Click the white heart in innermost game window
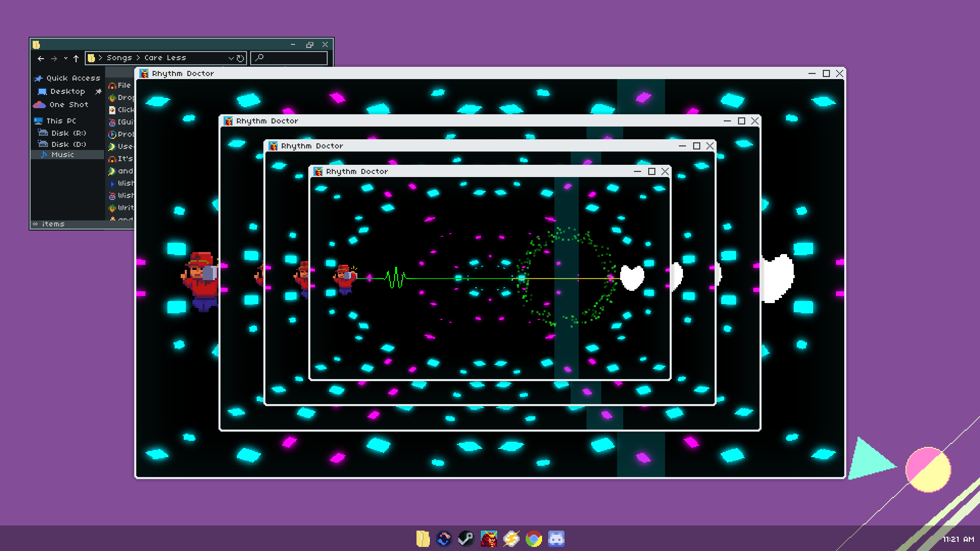Viewport: 980px width, 551px height. coord(632,278)
